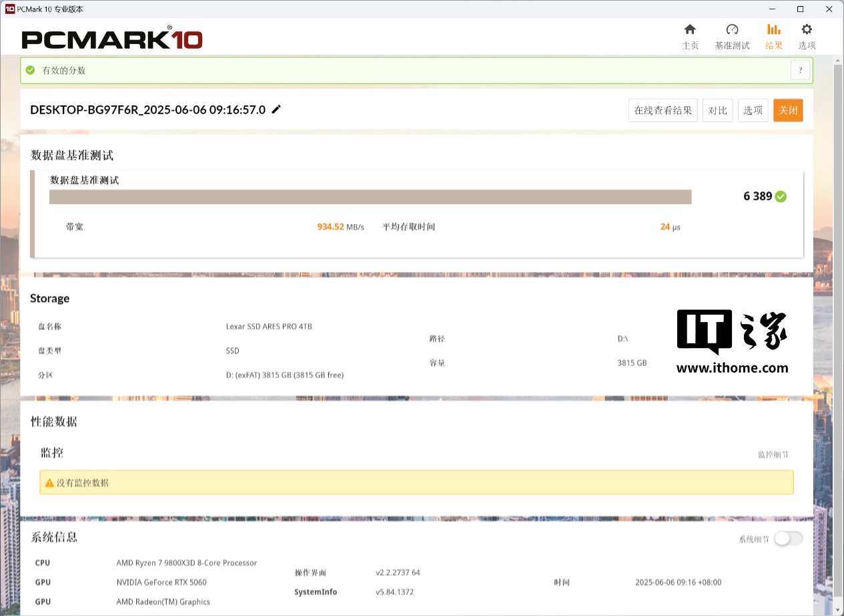Click the PCMARK 10 logo
The height and width of the screenshot is (616, 844).
pyautogui.click(x=112, y=39)
